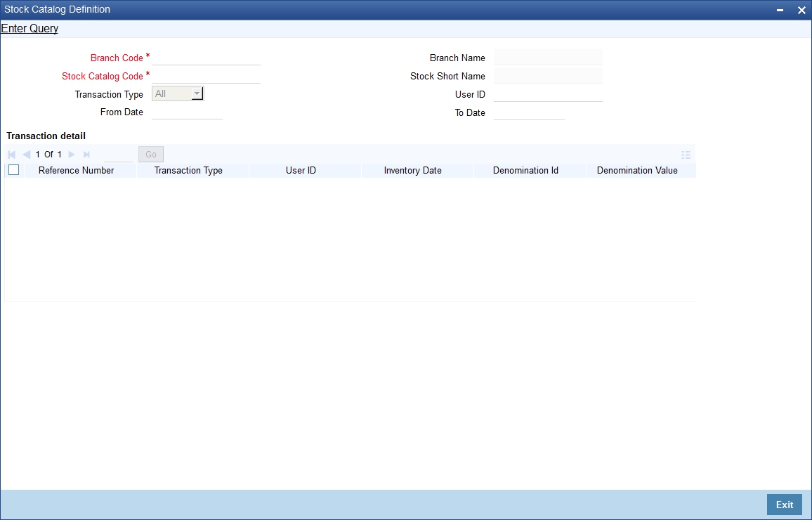This screenshot has width=812, height=520.
Task: Tick the select-all checkbox in table header
Action: click(x=14, y=170)
